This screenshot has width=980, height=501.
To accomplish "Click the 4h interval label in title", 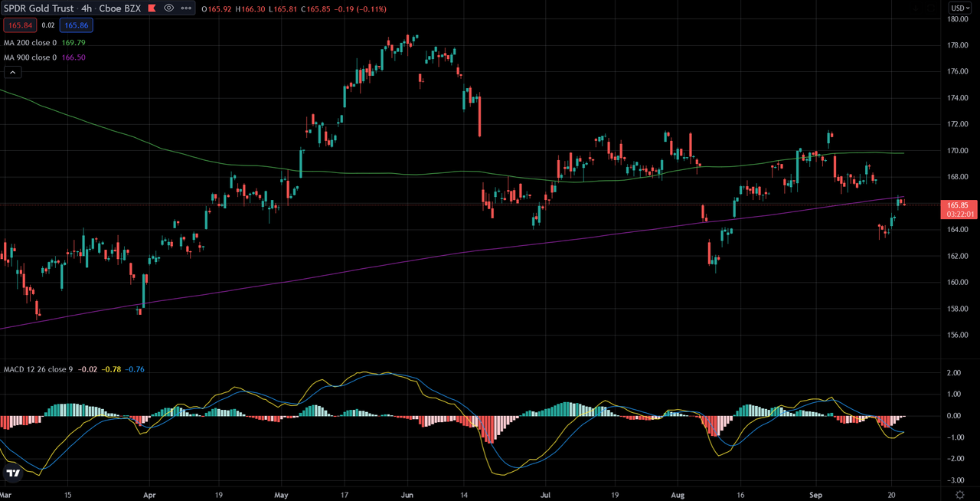I will (88, 8).
